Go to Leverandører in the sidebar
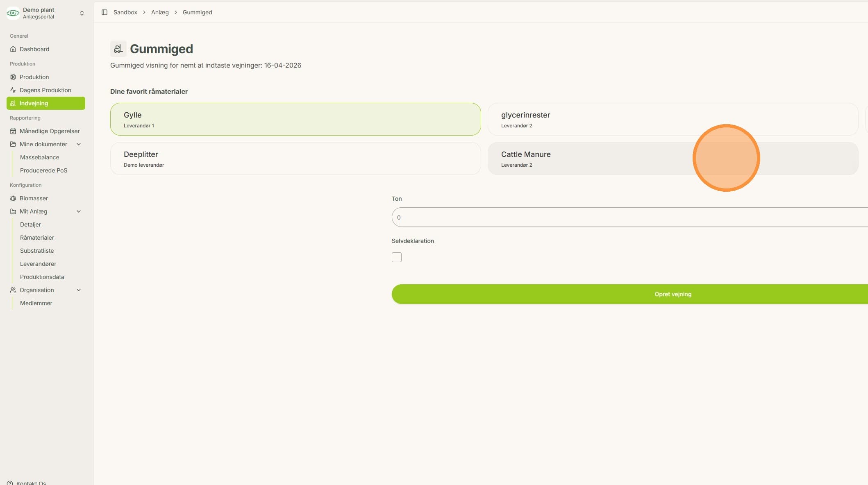868x485 pixels. click(38, 264)
